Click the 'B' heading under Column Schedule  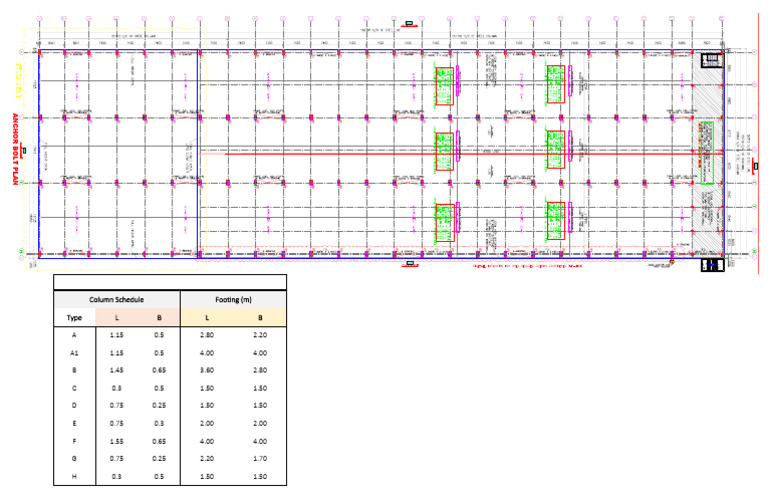[x=159, y=318]
